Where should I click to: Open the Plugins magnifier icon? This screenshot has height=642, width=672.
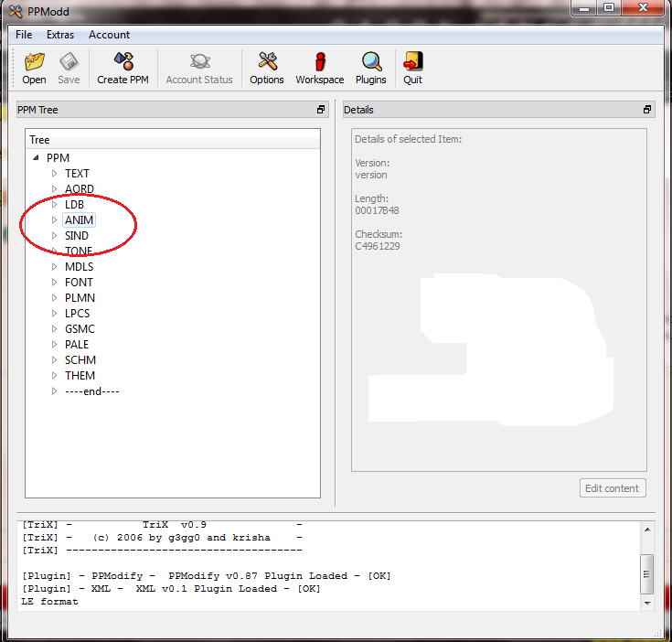(371, 61)
